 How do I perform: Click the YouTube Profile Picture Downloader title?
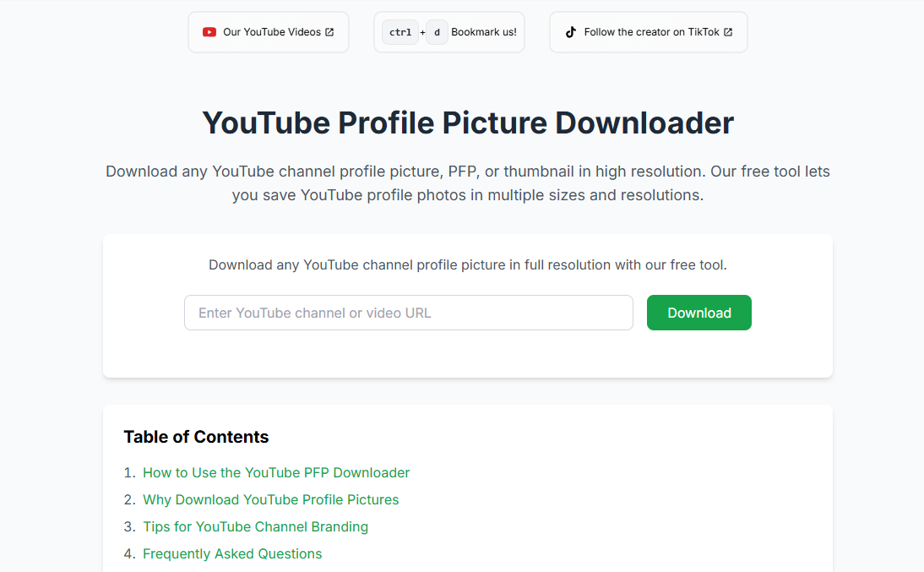[468, 123]
